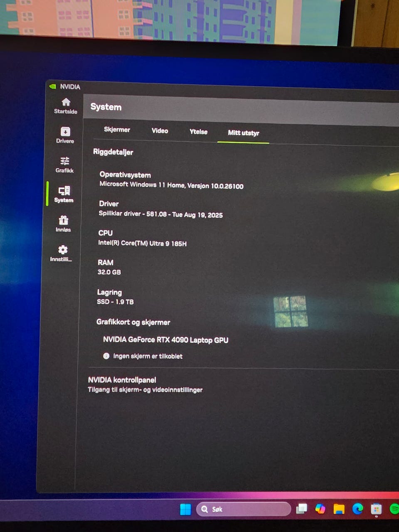Click the System page title
399x532 pixels.
tap(106, 107)
